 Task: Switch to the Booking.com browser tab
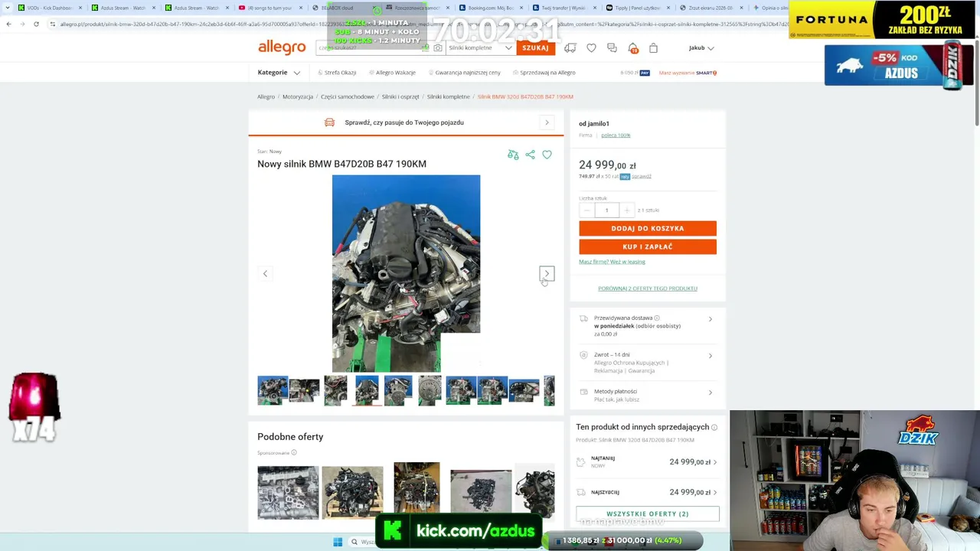click(490, 8)
